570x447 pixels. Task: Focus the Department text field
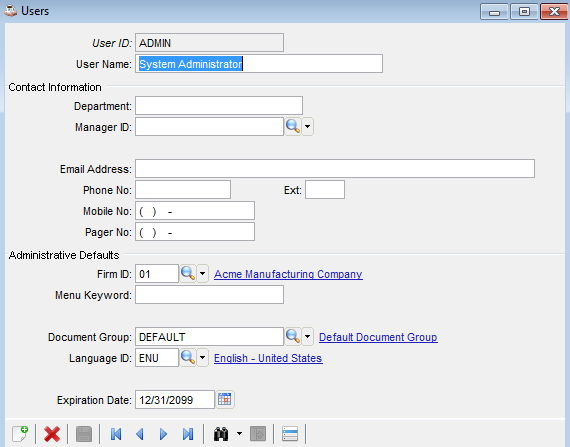click(x=219, y=106)
